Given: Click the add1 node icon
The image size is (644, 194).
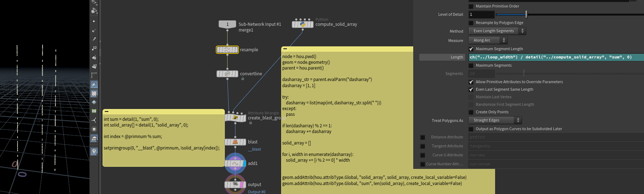Looking at the screenshot, I should [235, 164].
